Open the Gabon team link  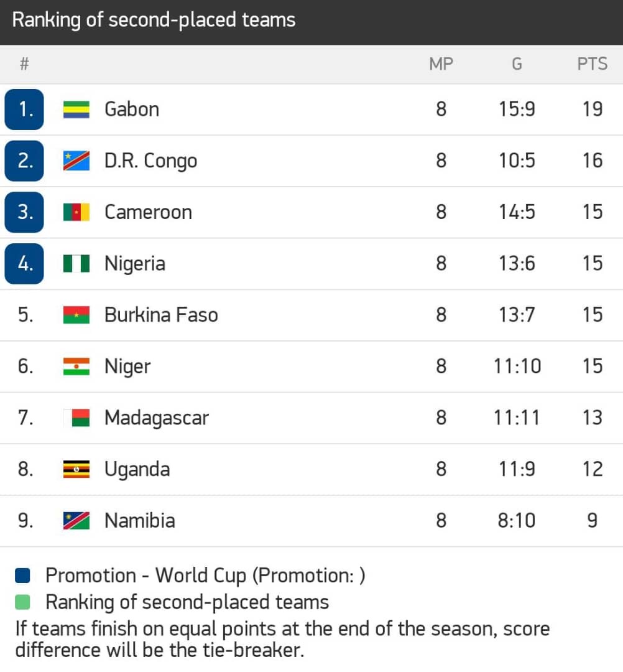tap(132, 110)
